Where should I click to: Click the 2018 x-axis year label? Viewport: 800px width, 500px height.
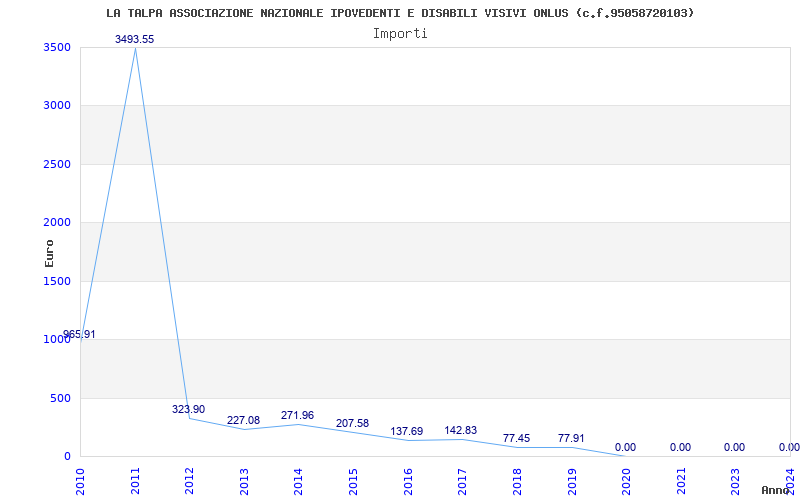517,482
